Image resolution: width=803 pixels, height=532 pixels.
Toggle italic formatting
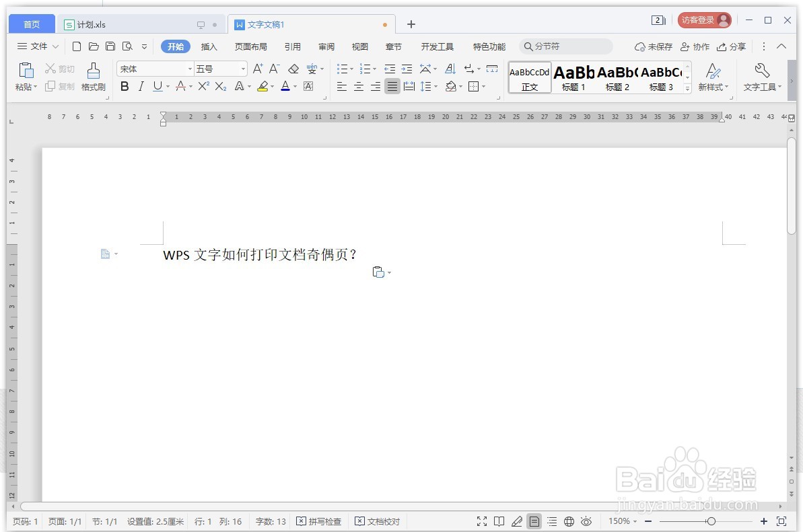(x=141, y=87)
